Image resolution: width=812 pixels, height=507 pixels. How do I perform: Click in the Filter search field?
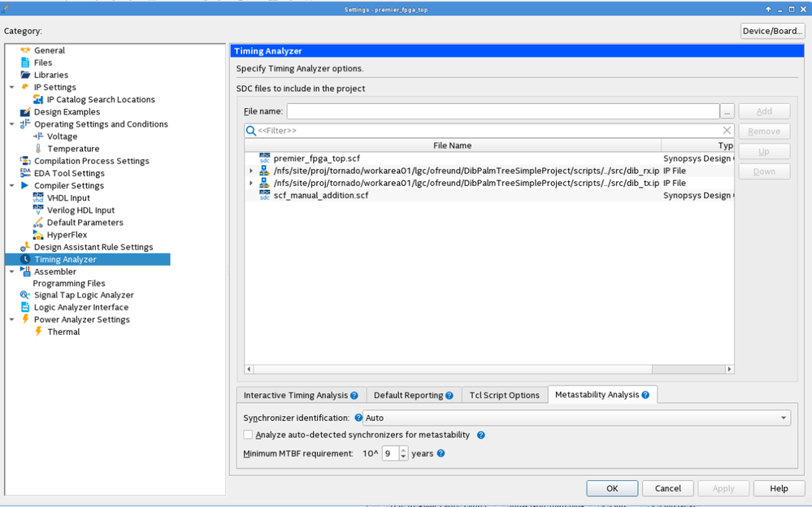[x=489, y=131]
